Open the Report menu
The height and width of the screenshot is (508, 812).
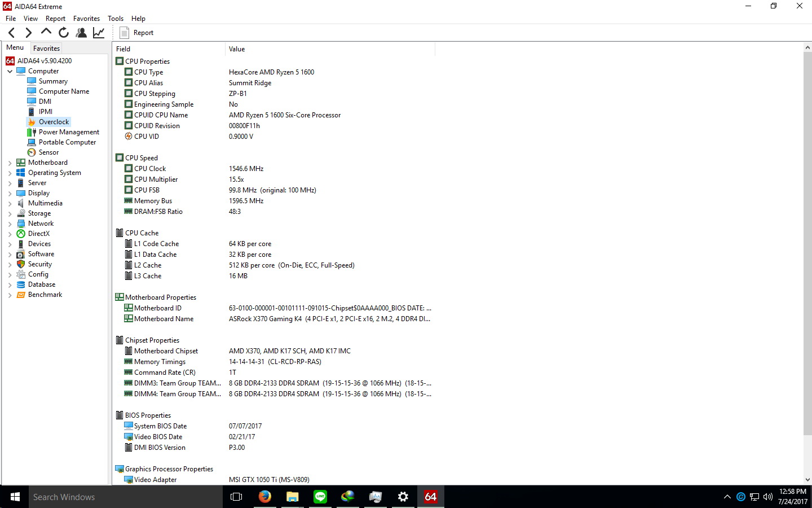(x=55, y=19)
